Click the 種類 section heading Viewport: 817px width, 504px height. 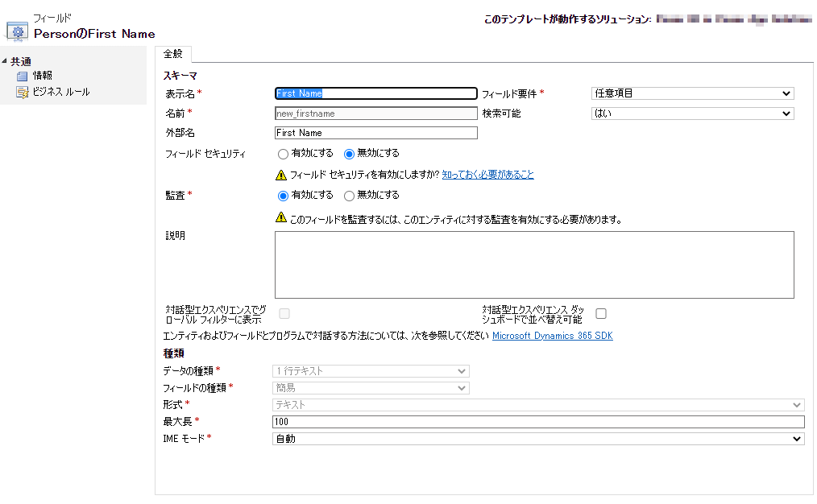tap(173, 353)
